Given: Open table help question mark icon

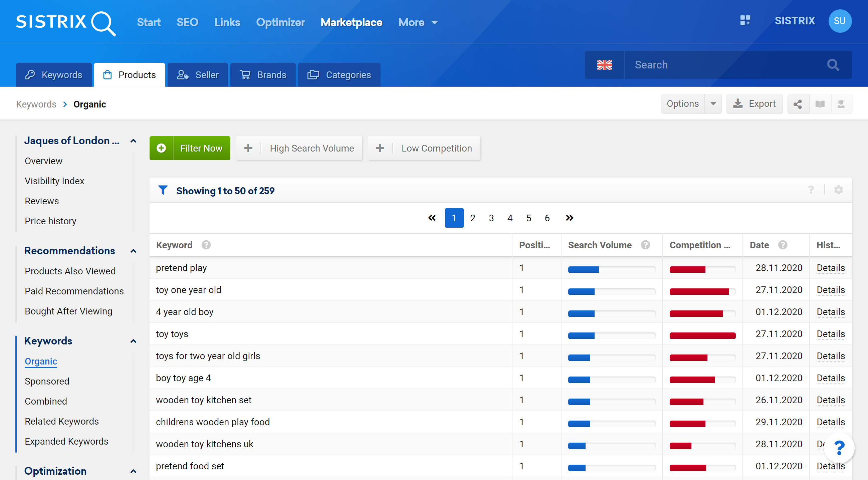Looking at the screenshot, I should click(x=811, y=190).
